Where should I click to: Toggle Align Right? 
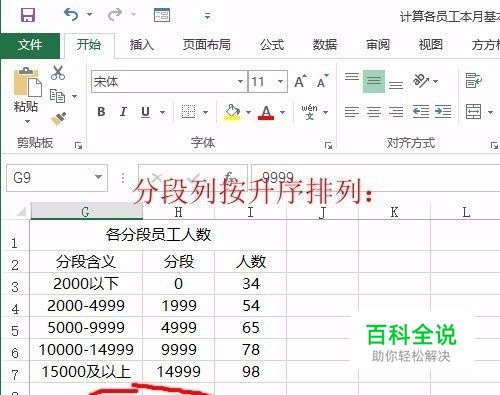tap(396, 112)
